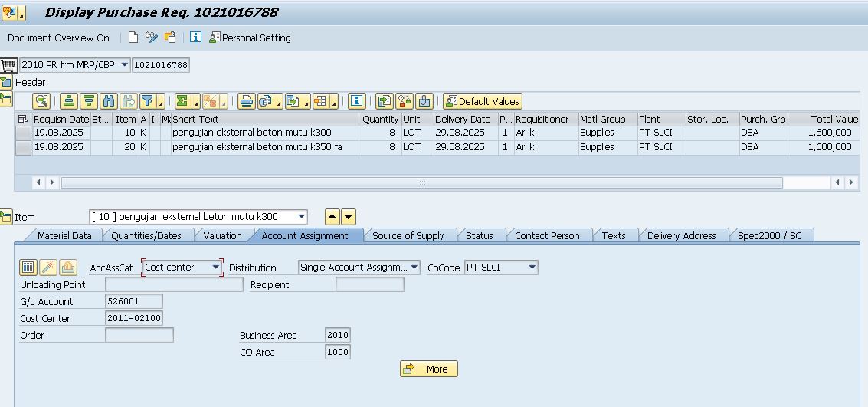
Task: Open the 2010 PR frm MRP/CBP document type dropdown
Action: (x=125, y=65)
